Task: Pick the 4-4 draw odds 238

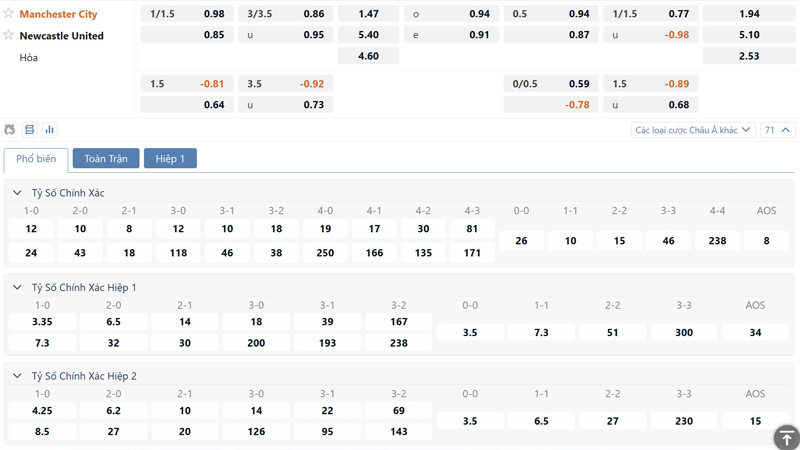Action: point(717,241)
